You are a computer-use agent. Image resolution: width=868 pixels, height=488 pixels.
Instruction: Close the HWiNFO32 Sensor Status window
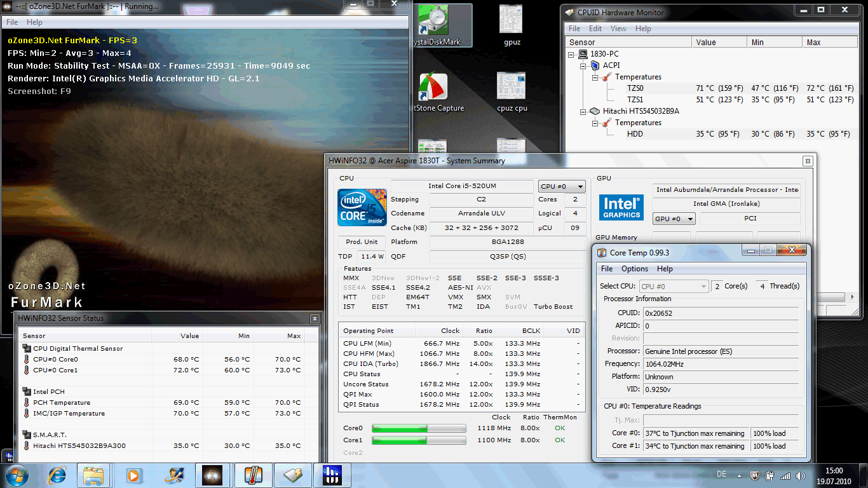tap(314, 318)
